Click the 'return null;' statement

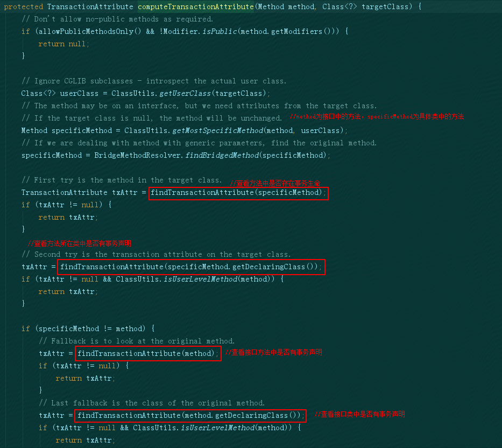[63, 44]
